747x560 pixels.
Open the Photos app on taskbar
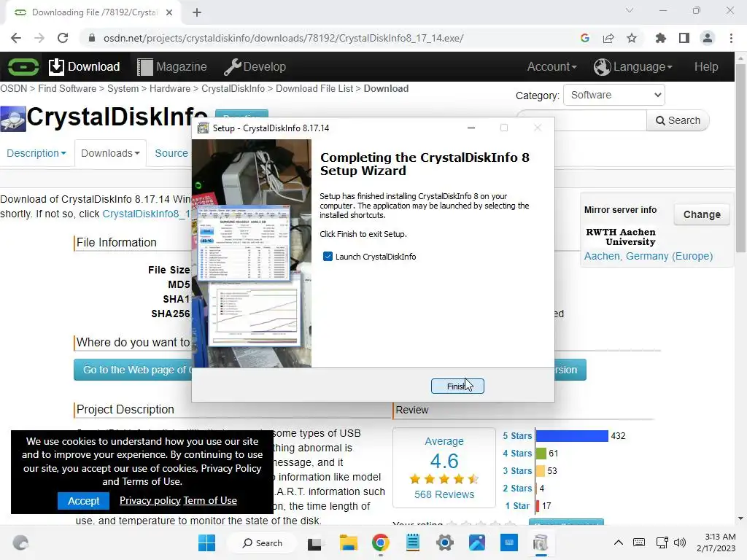click(x=477, y=542)
